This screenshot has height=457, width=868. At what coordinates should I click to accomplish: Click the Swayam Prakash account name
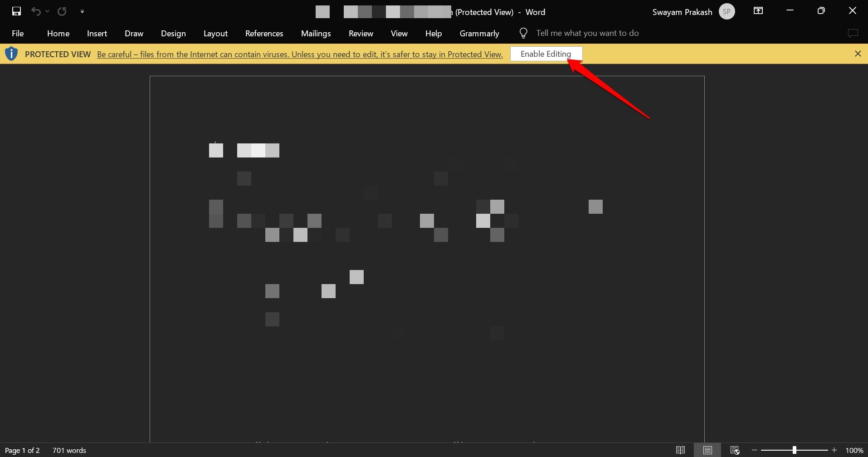(x=682, y=12)
